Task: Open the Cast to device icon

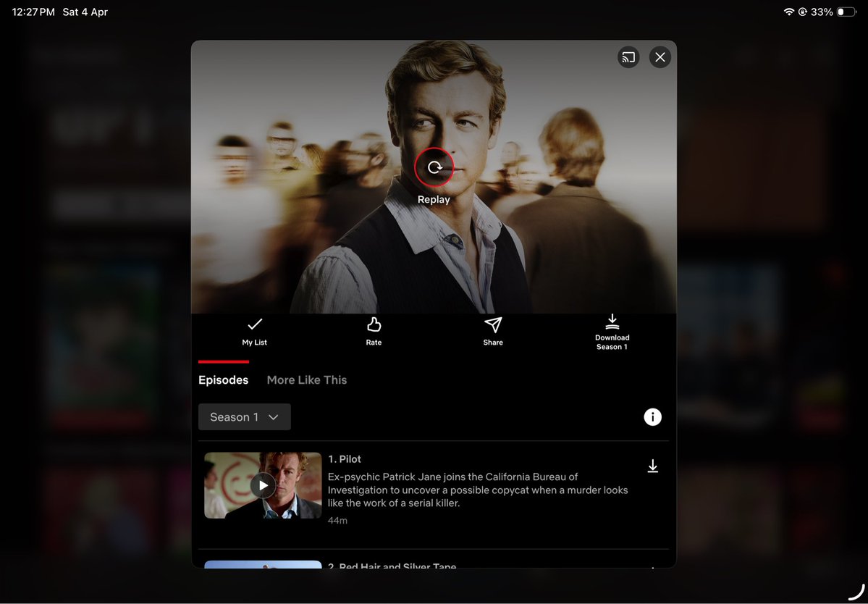Action: tap(628, 57)
